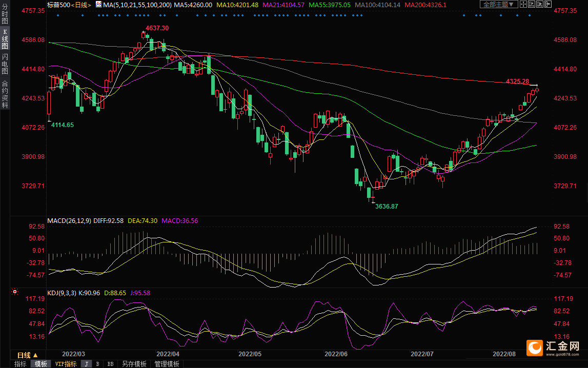Image resolution: width=588 pixels, height=368 pixels.
Task: Switch to the 闪电图 tab
Action: 5,64
